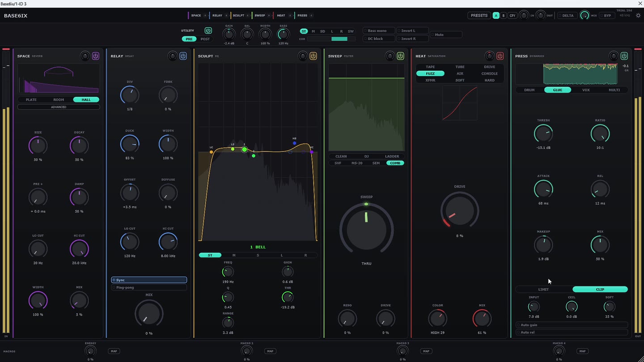644x362 pixels.
Task: Select the TAPE saturation mode
Action: tap(430, 67)
